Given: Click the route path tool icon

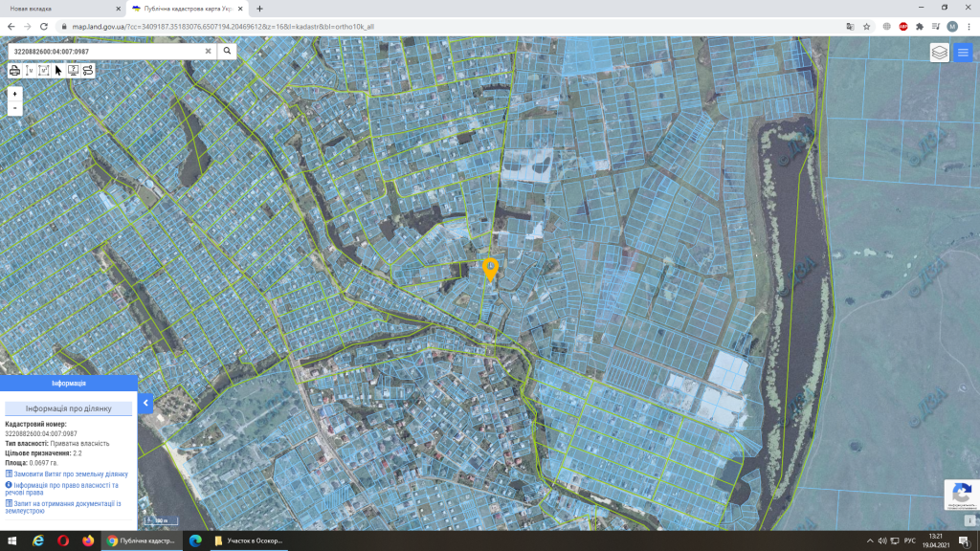Looking at the screenshot, I should 88,70.
